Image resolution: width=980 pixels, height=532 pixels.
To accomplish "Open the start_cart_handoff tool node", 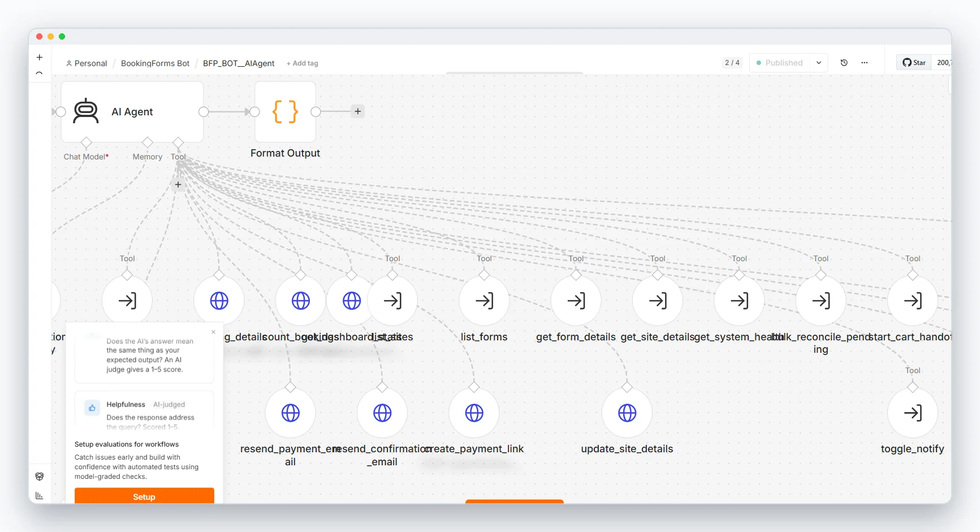I will pos(912,300).
